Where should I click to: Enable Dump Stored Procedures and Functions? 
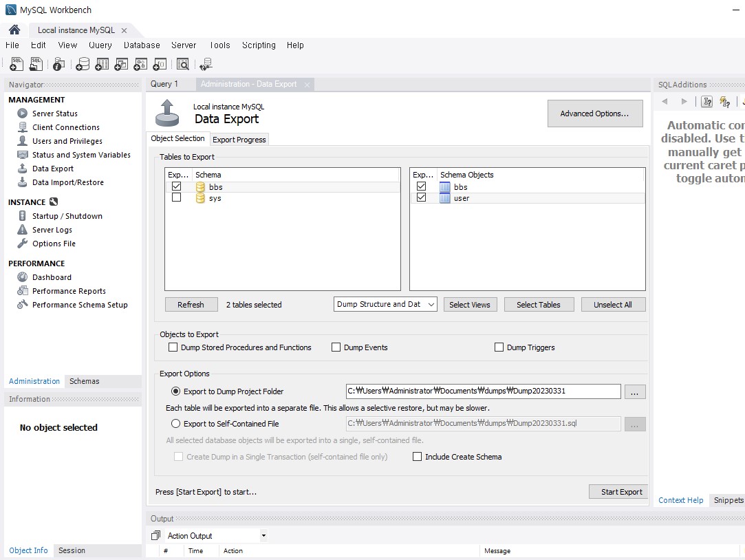click(x=173, y=347)
